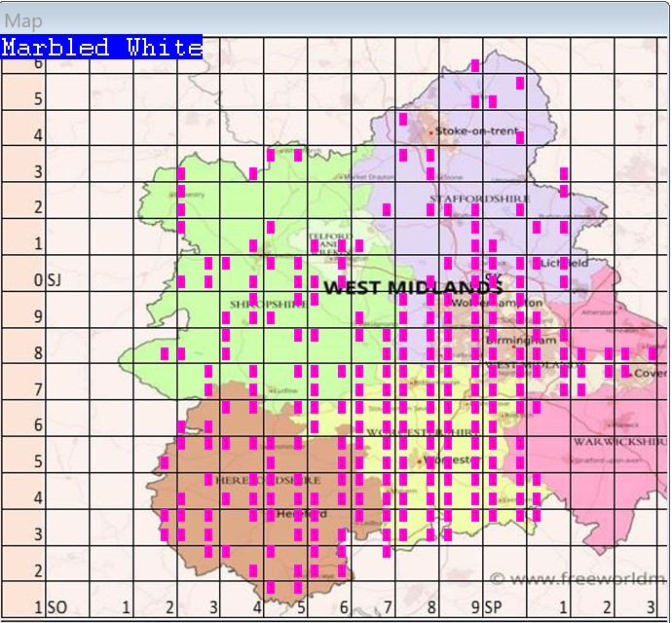Click the Stoke-on-trent city marker
Screen dimensions: 672x623
click(x=430, y=130)
